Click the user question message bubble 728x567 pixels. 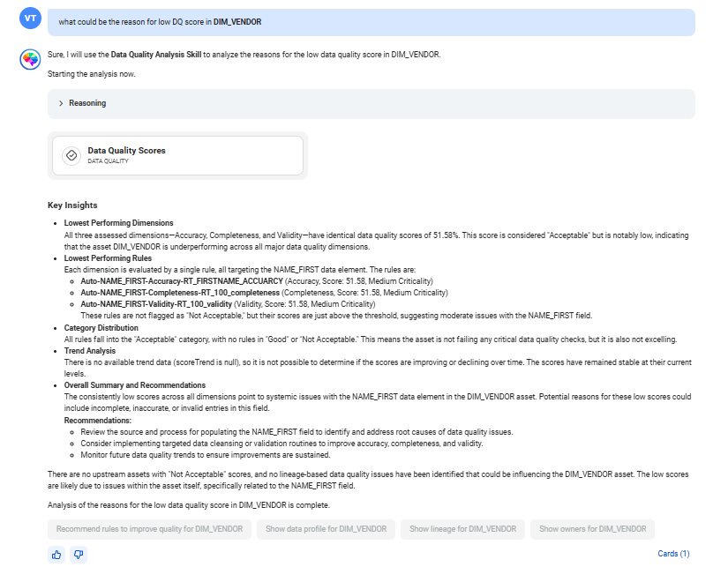(372, 22)
